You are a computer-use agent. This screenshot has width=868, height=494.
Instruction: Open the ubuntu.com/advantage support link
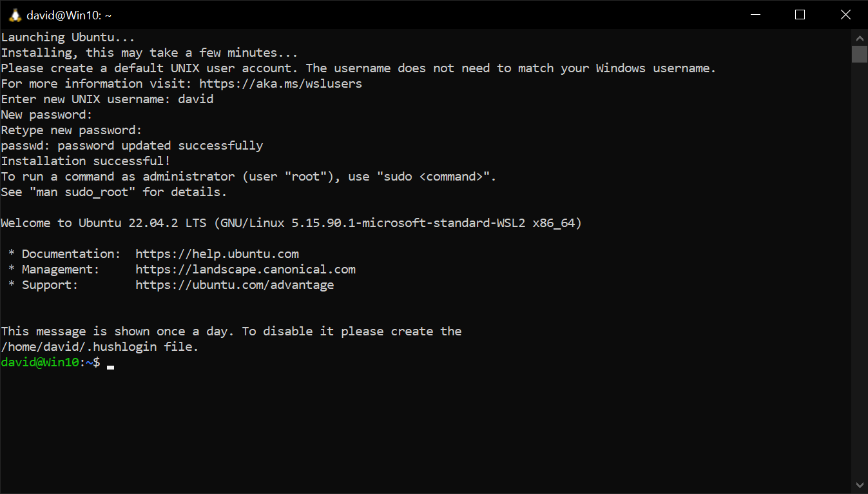[x=234, y=284]
